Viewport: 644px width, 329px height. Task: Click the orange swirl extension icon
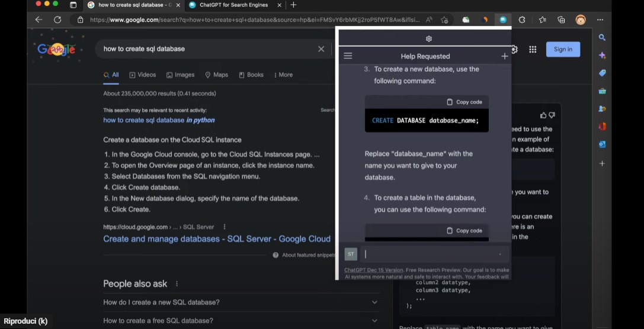[x=485, y=20]
